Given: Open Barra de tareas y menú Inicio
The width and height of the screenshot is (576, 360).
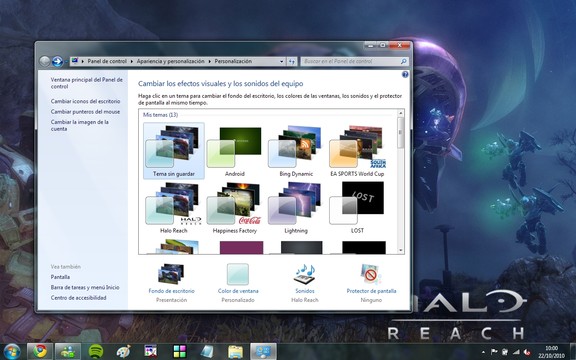Looking at the screenshot, I should click(85, 287).
